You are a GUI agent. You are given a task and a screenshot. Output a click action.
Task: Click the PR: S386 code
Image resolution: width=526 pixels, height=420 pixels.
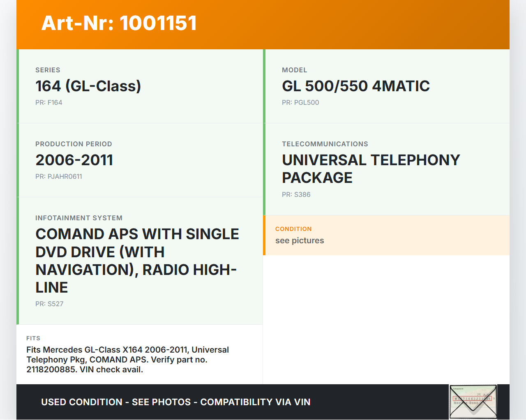[x=296, y=195]
